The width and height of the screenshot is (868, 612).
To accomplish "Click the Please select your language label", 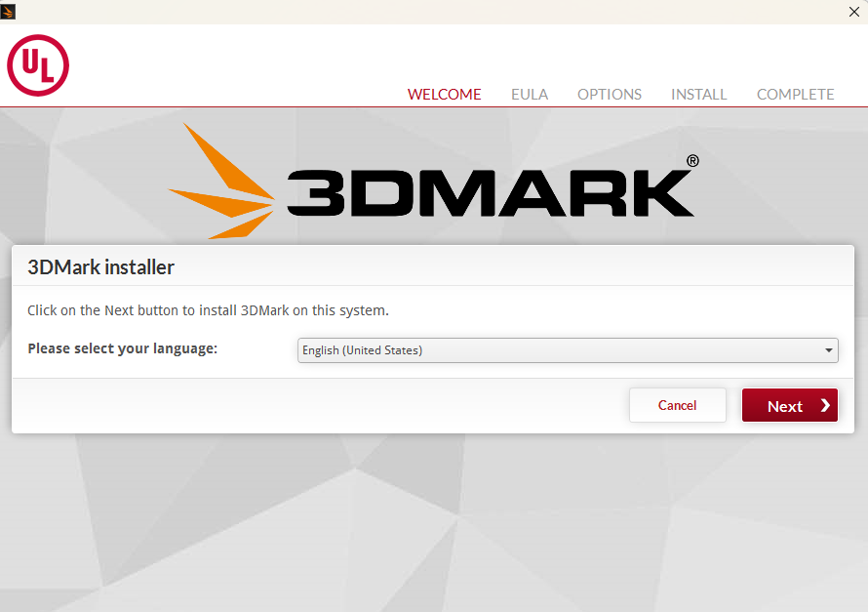I will coord(121,348).
